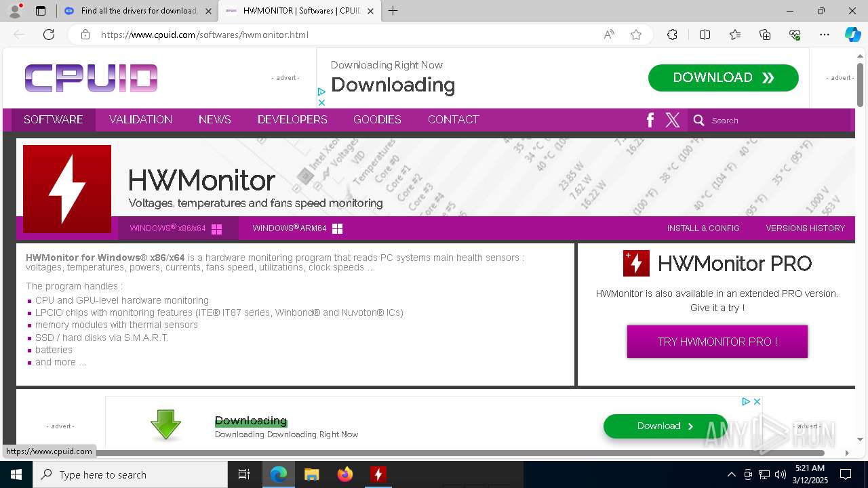Open the Edge profile icon
Viewport: 868px width, 488px height.
(x=14, y=11)
